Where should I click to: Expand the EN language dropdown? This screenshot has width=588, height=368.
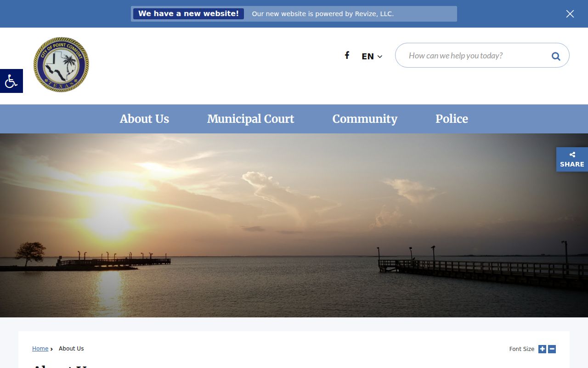372,56
